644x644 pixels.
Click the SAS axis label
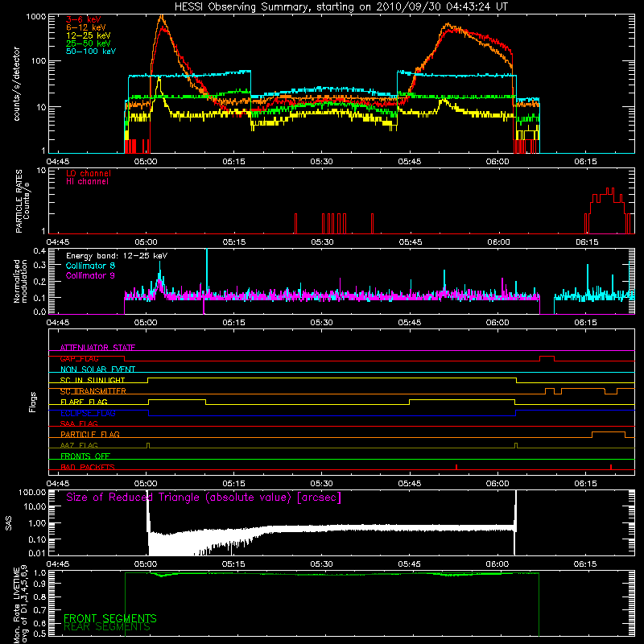[x=8, y=523]
